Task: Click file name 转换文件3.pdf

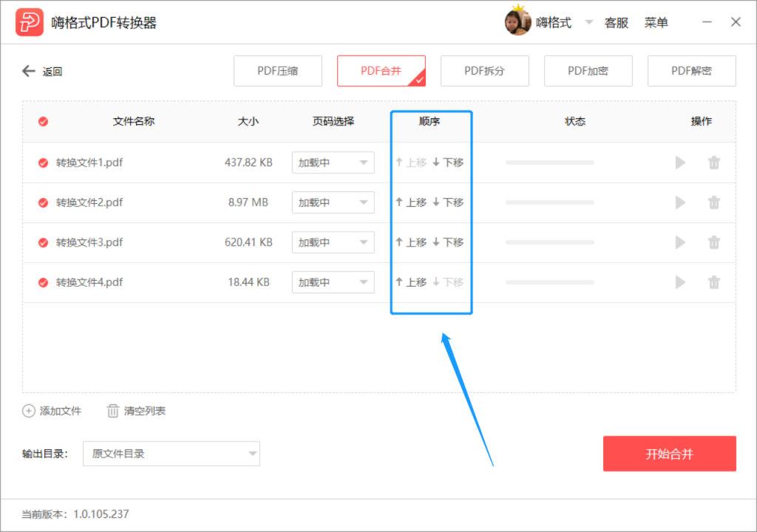Action: [x=89, y=242]
